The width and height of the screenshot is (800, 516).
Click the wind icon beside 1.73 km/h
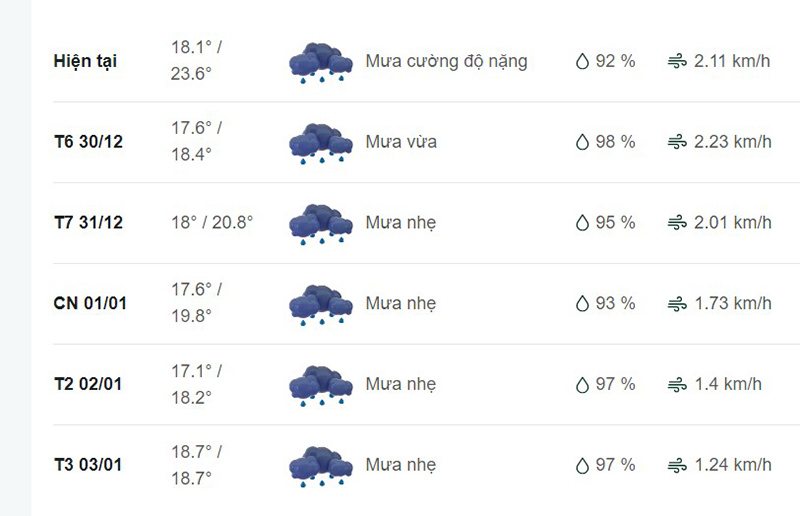(677, 304)
